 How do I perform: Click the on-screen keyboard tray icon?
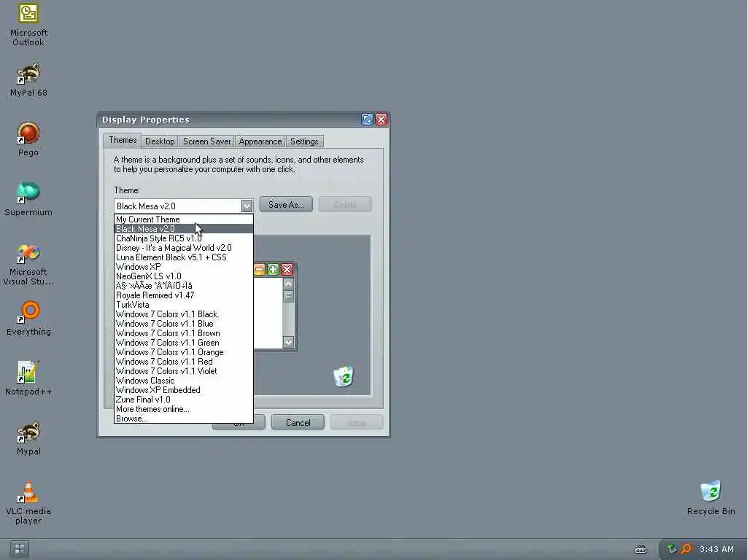pos(640,550)
